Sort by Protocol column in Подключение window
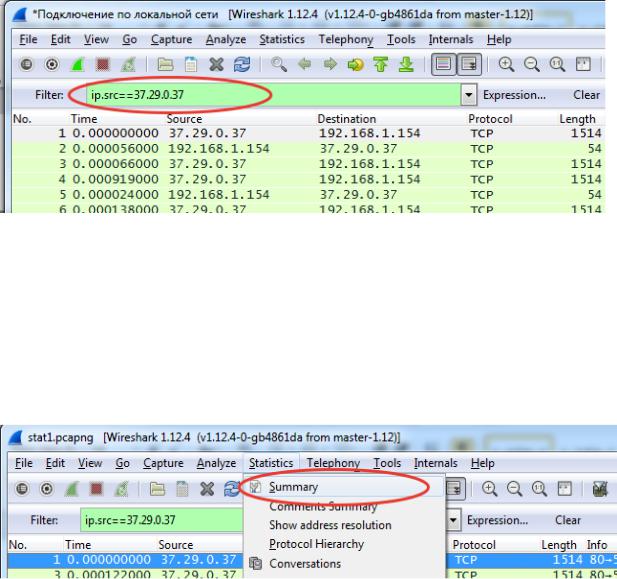Screen dimensions: 617x579 pos(490,118)
